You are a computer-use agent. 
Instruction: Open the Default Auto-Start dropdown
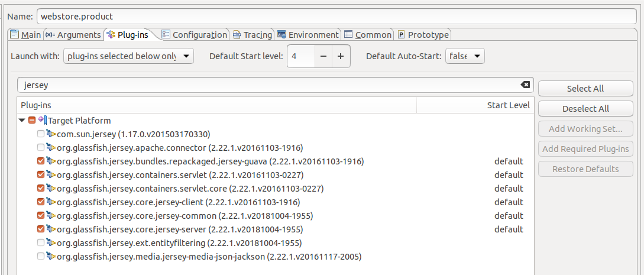tap(465, 56)
